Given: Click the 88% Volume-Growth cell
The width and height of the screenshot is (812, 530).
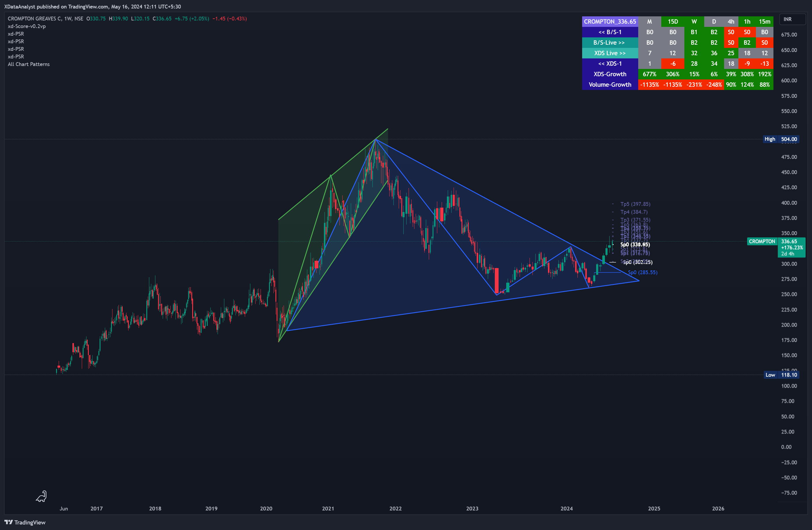Looking at the screenshot, I should click(x=764, y=85).
